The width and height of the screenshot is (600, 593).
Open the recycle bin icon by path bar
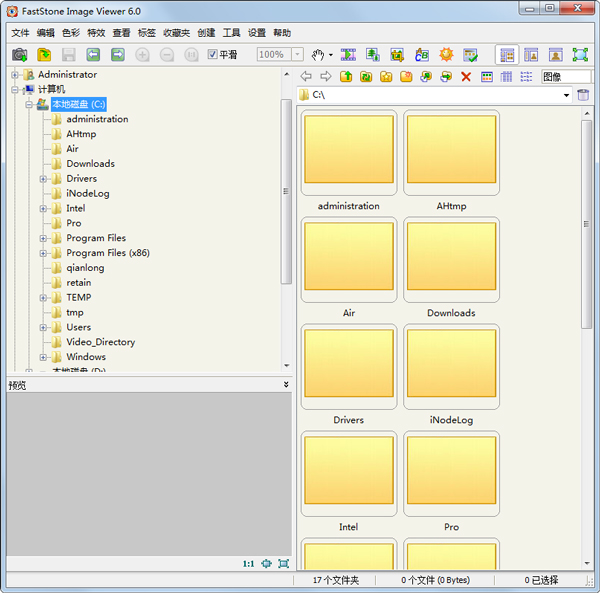pyautogui.click(x=583, y=95)
